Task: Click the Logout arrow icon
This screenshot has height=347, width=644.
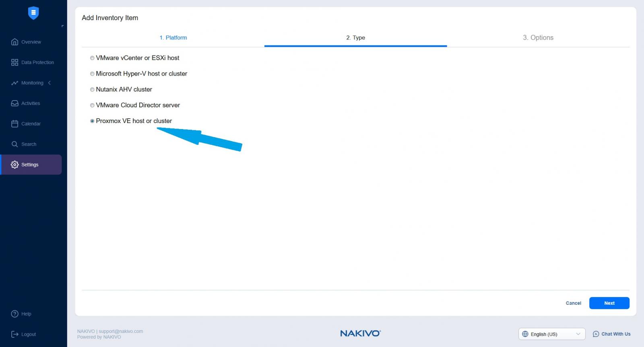Action: 15,334
